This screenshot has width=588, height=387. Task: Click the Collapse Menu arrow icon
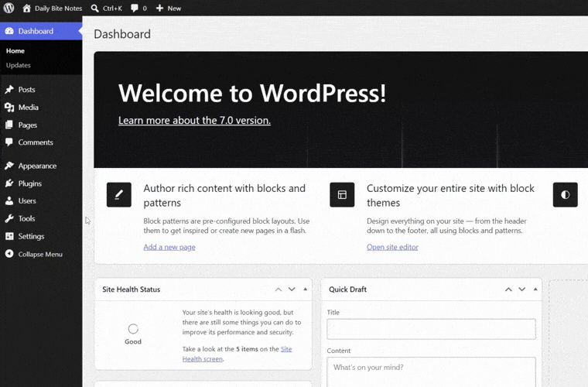click(9, 254)
